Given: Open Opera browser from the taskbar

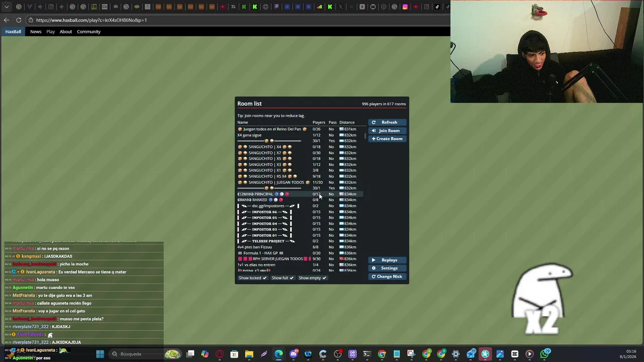Looking at the screenshot, I should (220, 354).
